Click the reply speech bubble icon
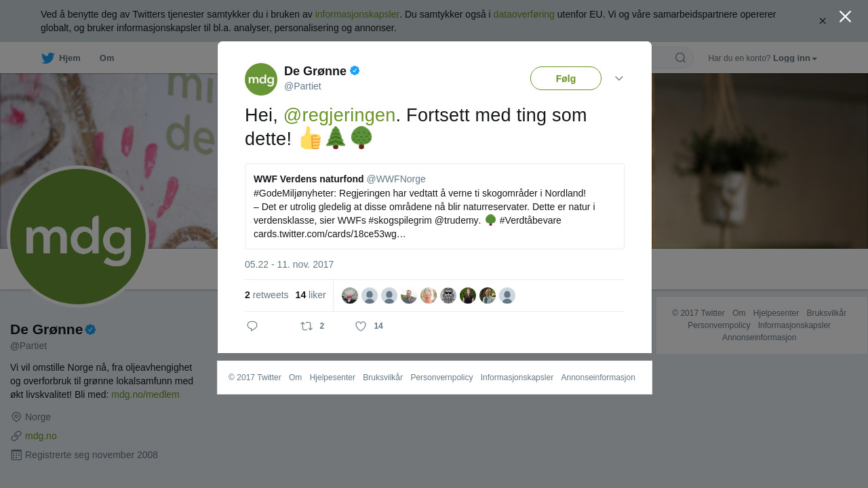This screenshot has width=868, height=488. (252, 326)
